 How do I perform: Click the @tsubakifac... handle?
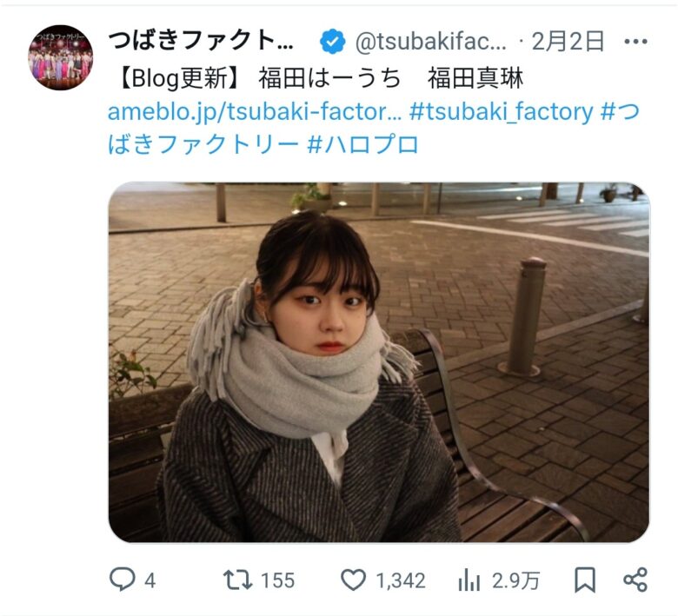(430, 42)
